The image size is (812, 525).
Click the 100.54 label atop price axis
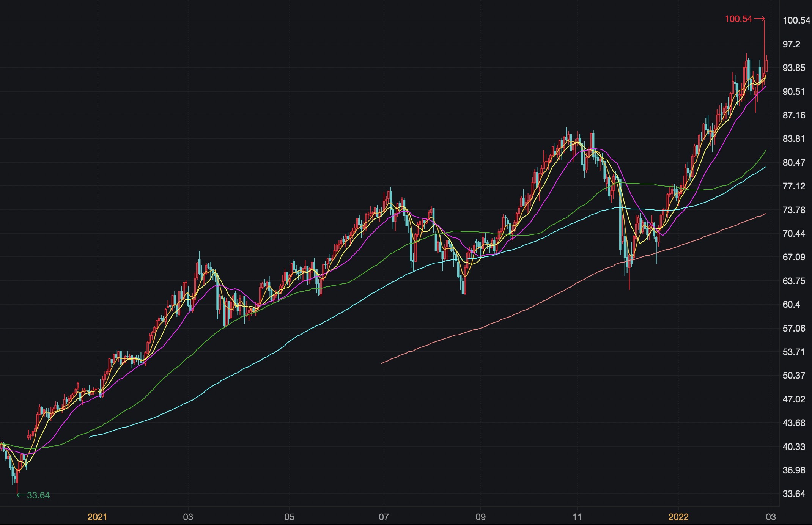pyautogui.click(x=796, y=20)
